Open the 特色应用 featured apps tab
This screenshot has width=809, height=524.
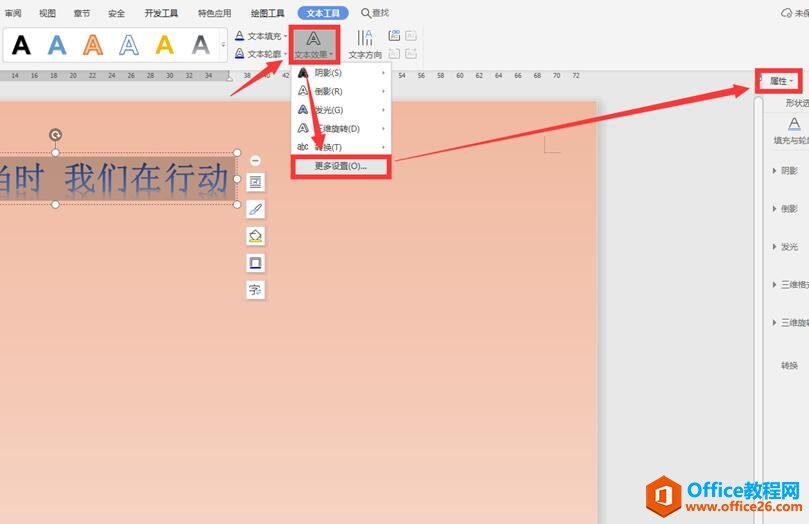(x=215, y=13)
